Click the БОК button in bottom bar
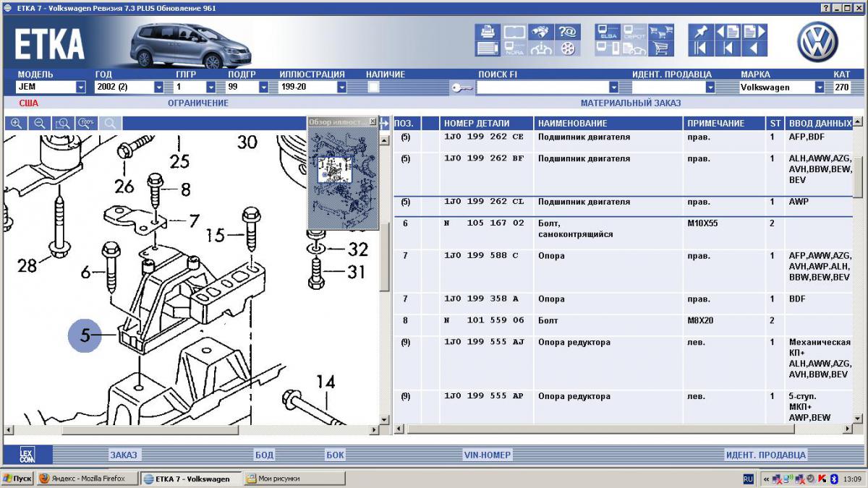 pyautogui.click(x=335, y=455)
